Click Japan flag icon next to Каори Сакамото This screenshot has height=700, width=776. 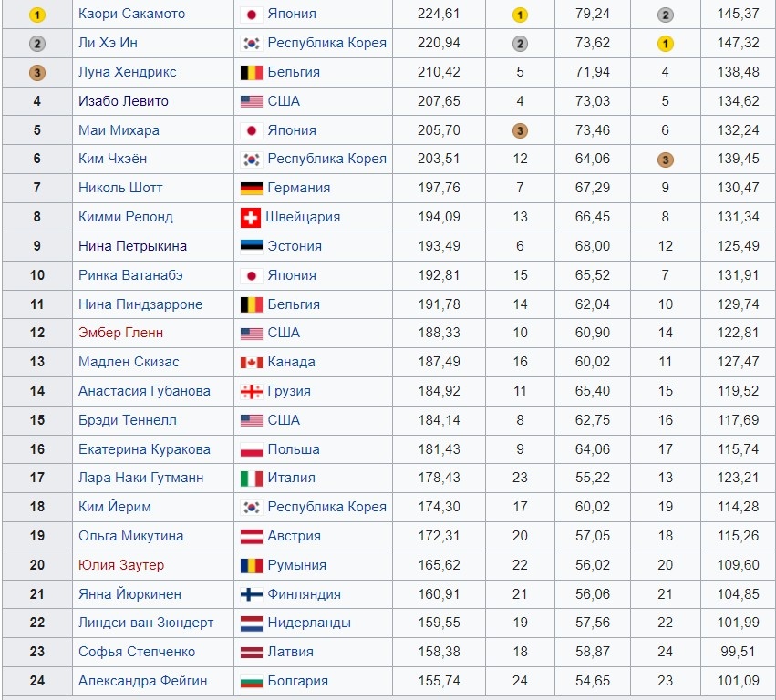251,14
